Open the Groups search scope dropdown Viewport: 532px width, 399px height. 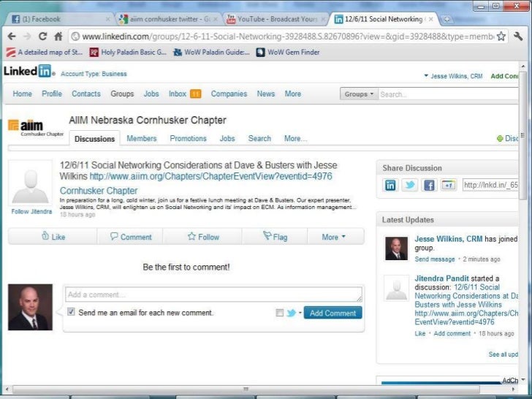360,94
